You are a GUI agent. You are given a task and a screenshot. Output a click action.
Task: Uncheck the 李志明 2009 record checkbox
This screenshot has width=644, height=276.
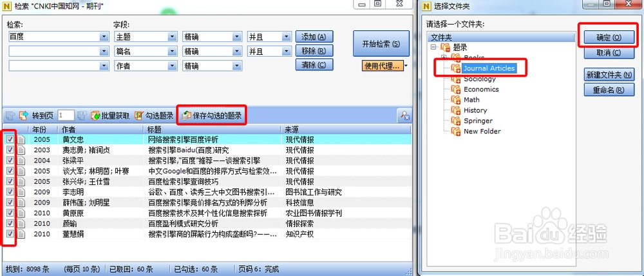click(10, 192)
